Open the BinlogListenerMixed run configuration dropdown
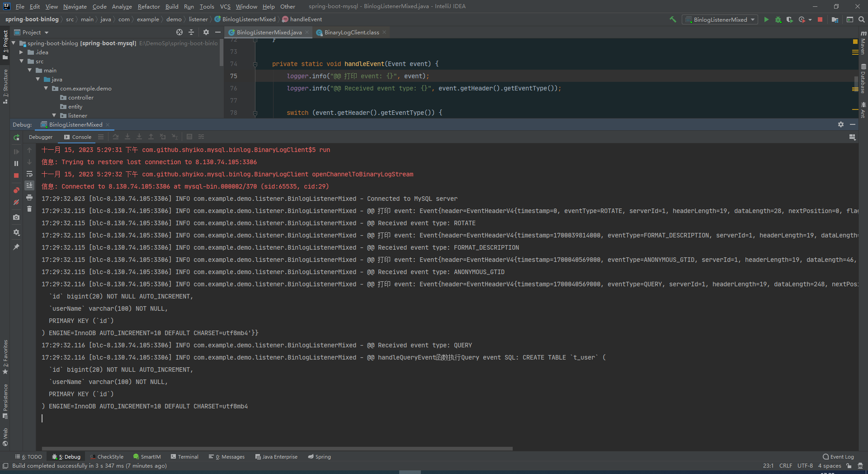The width and height of the screenshot is (868, 474). [x=720, y=19]
